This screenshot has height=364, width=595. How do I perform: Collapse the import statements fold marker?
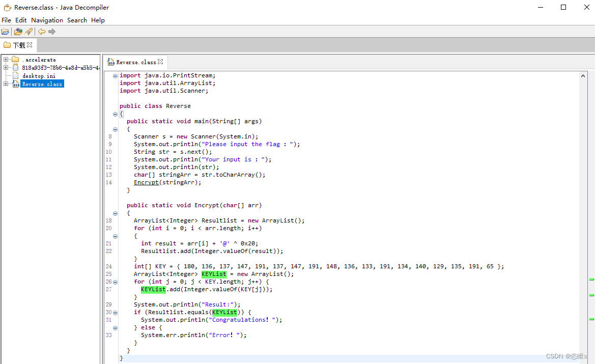coord(115,75)
